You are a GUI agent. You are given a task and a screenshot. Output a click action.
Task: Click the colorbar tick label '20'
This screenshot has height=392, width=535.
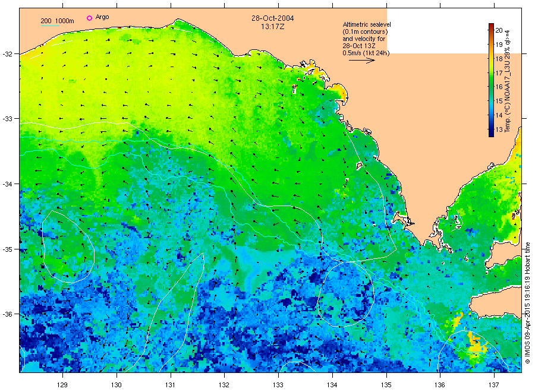pyautogui.click(x=499, y=30)
